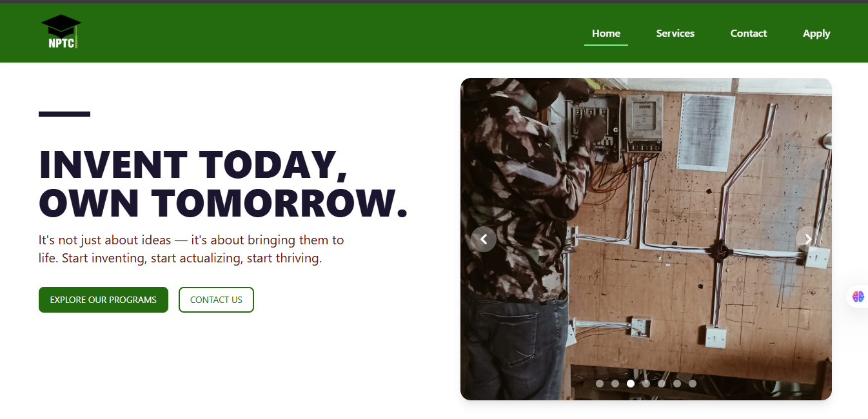The height and width of the screenshot is (419, 868).
Task: Open the Apply nav link
Action: 816,34
